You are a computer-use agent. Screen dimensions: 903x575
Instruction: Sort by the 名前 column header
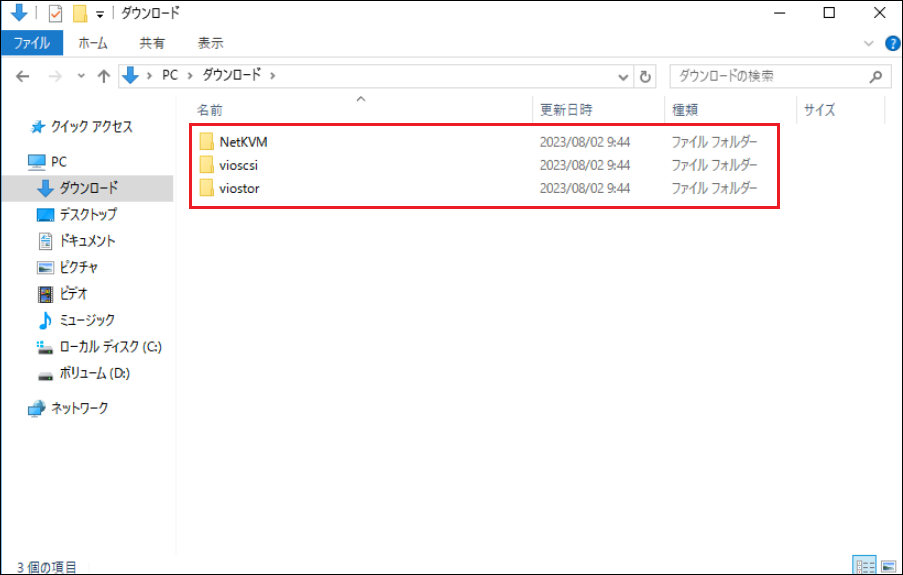(210, 110)
